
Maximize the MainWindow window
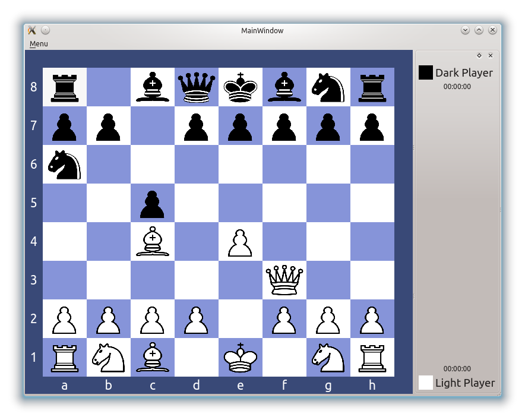tap(479, 30)
